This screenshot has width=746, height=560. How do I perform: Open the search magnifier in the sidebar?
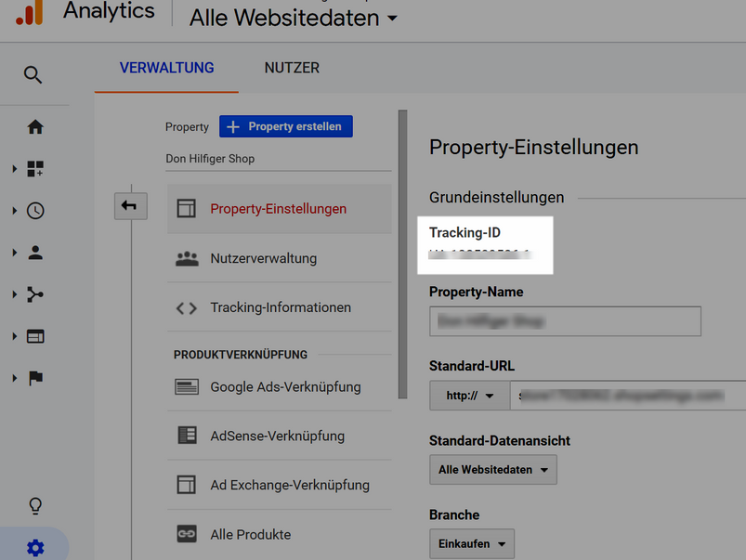click(33, 74)
